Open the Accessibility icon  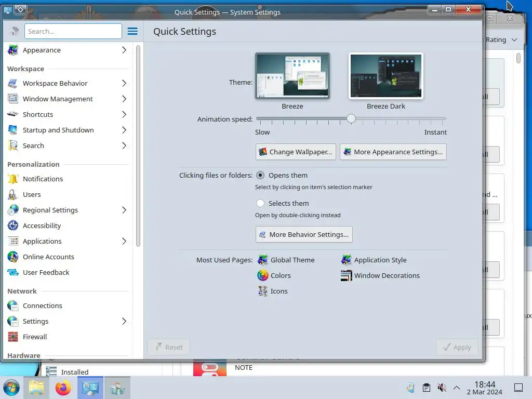13,225
